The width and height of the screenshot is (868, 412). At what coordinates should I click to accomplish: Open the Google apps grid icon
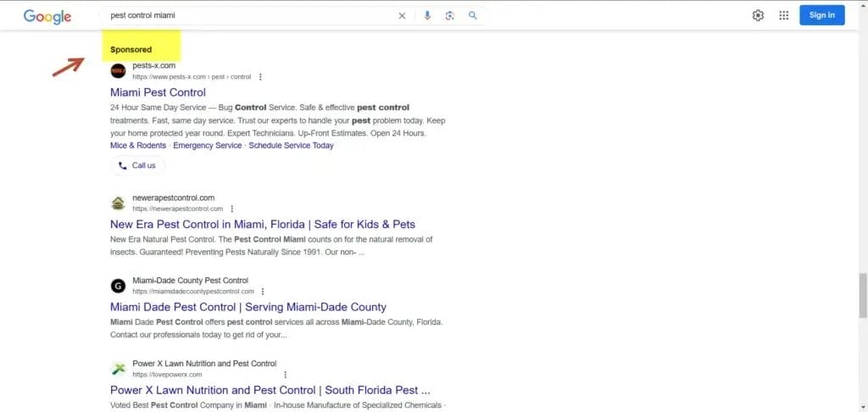click(784, 15)
